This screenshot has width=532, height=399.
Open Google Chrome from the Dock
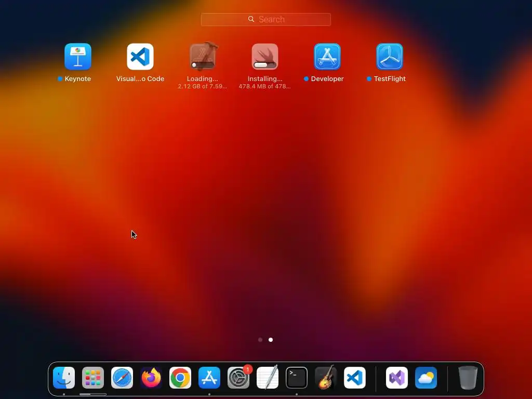pyautogui.click(x=180, y=378)
